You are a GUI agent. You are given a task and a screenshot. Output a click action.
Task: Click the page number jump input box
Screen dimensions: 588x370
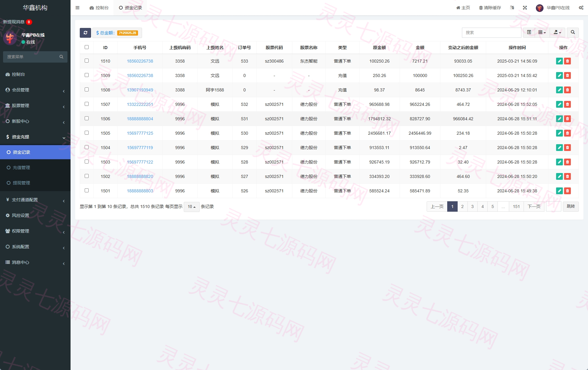pyautogui.click(x=554, y=206)
